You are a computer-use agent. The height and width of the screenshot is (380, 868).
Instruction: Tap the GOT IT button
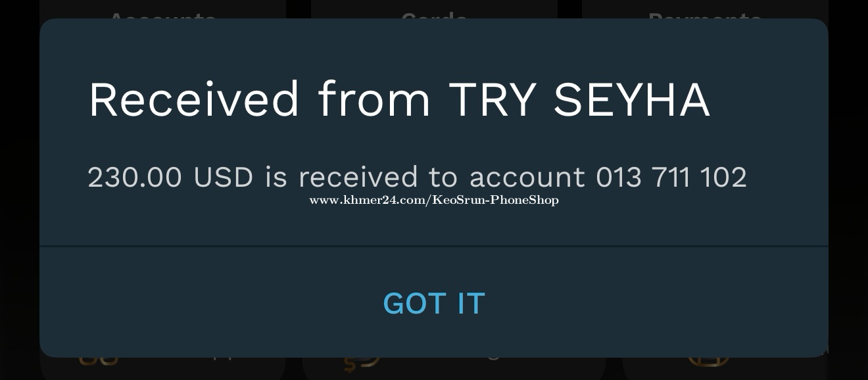click(x=434, y=303)
